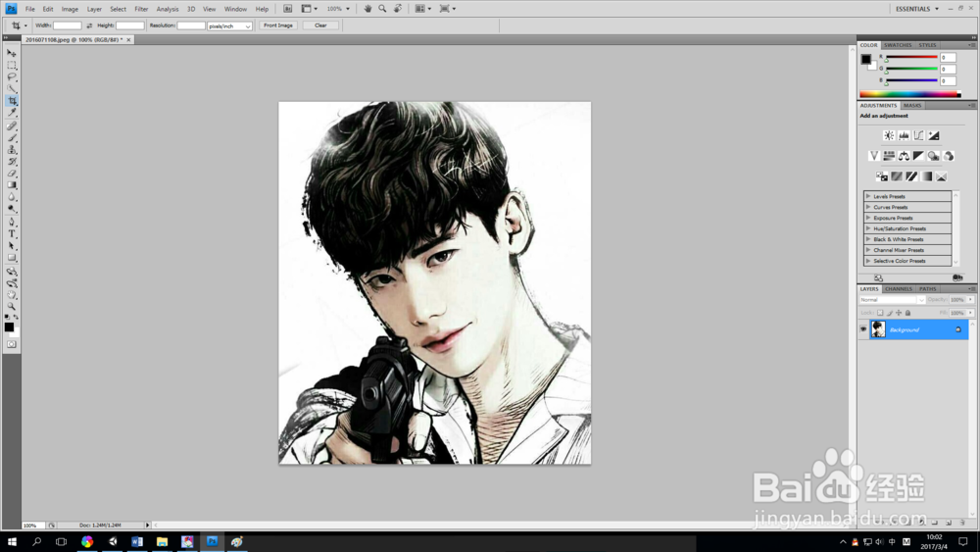
Task: Launch Bridge from the application bar
Action: (x=287, y=9)
